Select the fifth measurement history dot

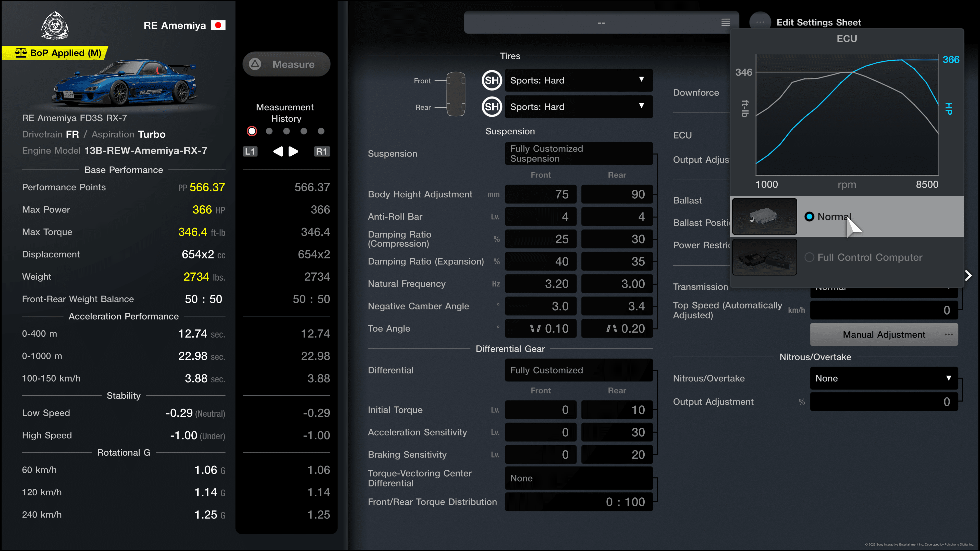[321, 131]
